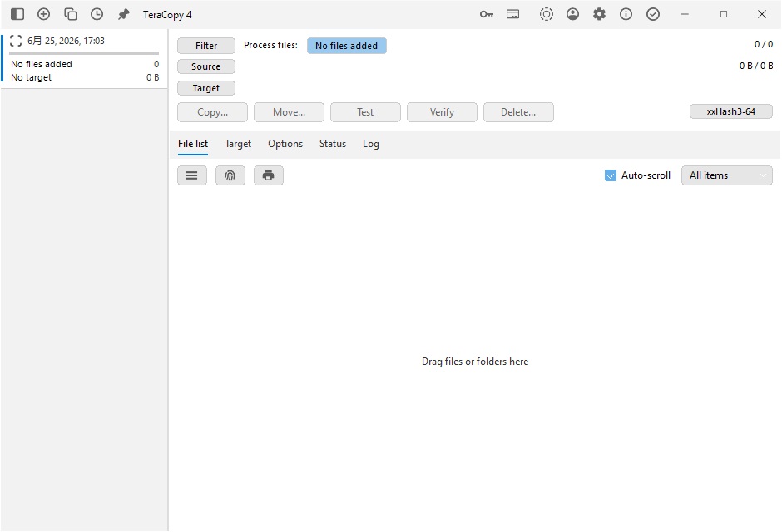This screenshot has height=532, width=782.
Task: Click the 'No target' text in the sidebar job
Action: pos(31,77)
